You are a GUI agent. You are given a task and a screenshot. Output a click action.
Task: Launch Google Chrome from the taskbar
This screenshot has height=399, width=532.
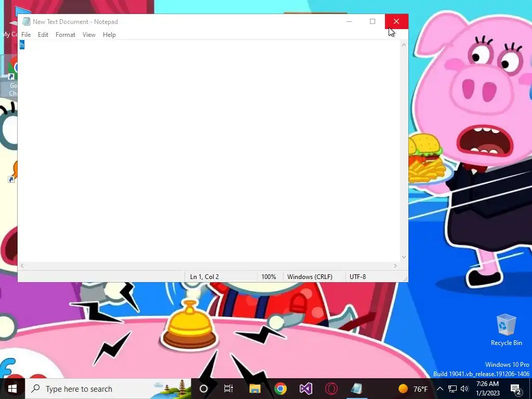tap(280, 389)
